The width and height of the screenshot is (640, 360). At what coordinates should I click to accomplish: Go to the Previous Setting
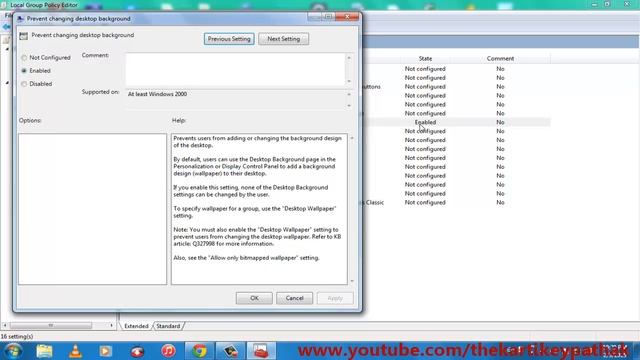coord(229,39)
